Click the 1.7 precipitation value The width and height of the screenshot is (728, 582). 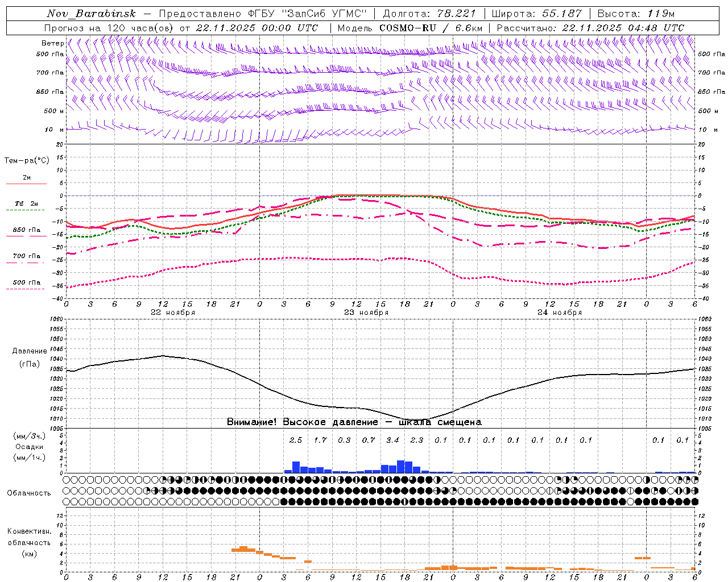click(320, 440)
